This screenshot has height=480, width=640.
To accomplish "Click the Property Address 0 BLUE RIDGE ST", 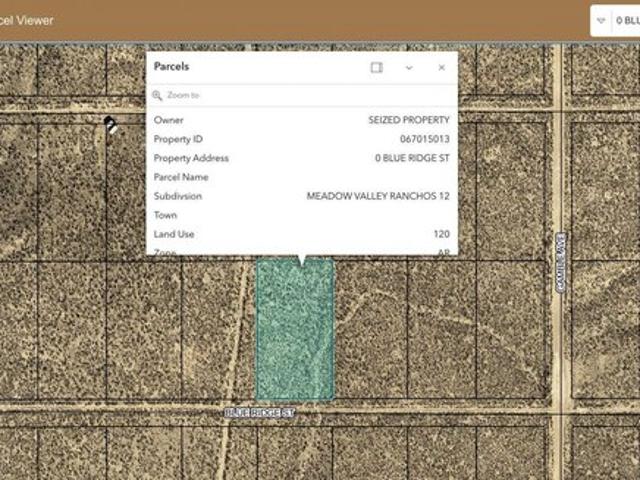I will click(411, 158).
